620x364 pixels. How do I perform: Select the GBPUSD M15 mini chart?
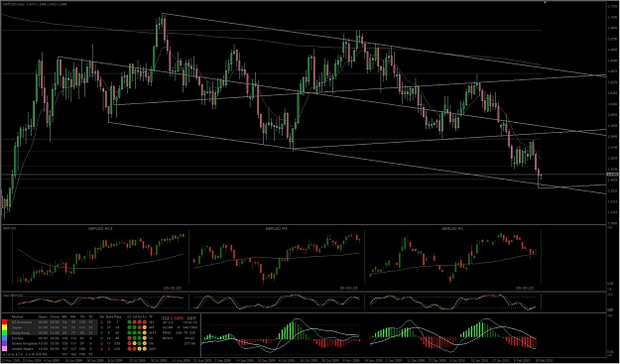[100, 258]
